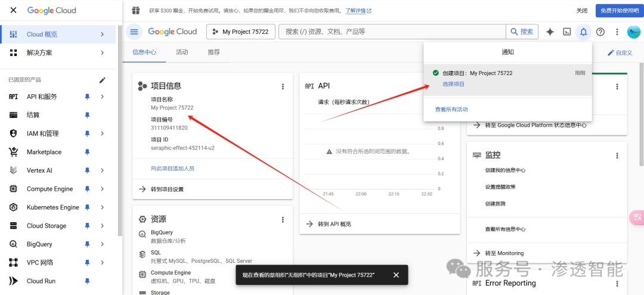Open the 项目信息 card three-dot menu

point(283,86)
